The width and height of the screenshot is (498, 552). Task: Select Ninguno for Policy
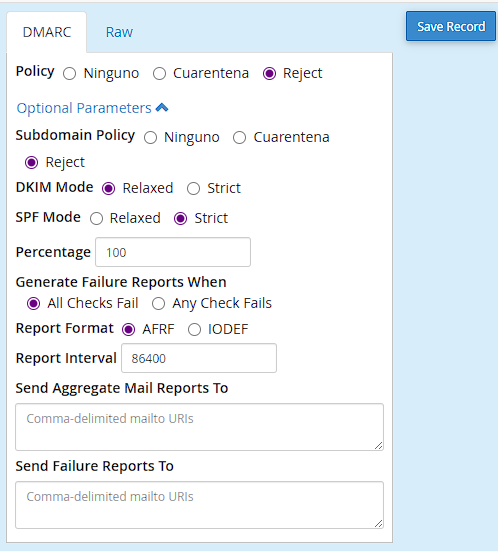[x=69, y=74]
